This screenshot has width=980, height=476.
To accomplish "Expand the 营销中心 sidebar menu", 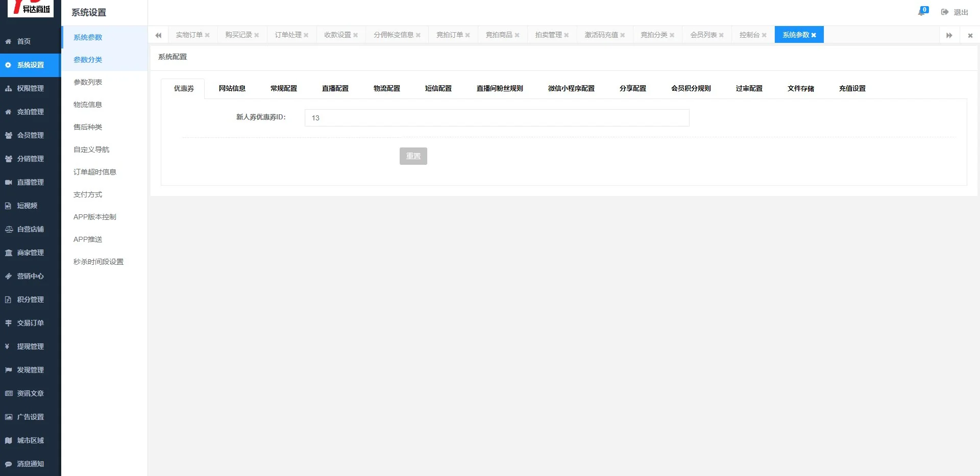I will pos(30,276).
